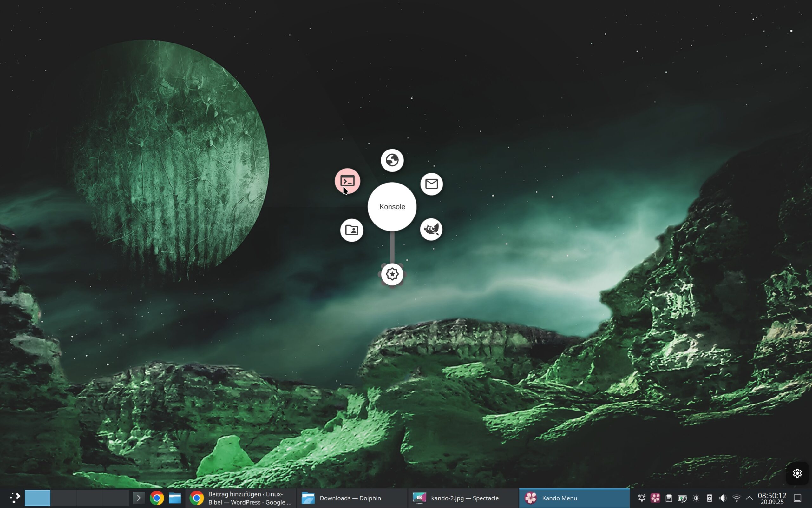Expand the arrow next to the pager
The height and width of the screenshot is (508, 812).
[139, 498]
